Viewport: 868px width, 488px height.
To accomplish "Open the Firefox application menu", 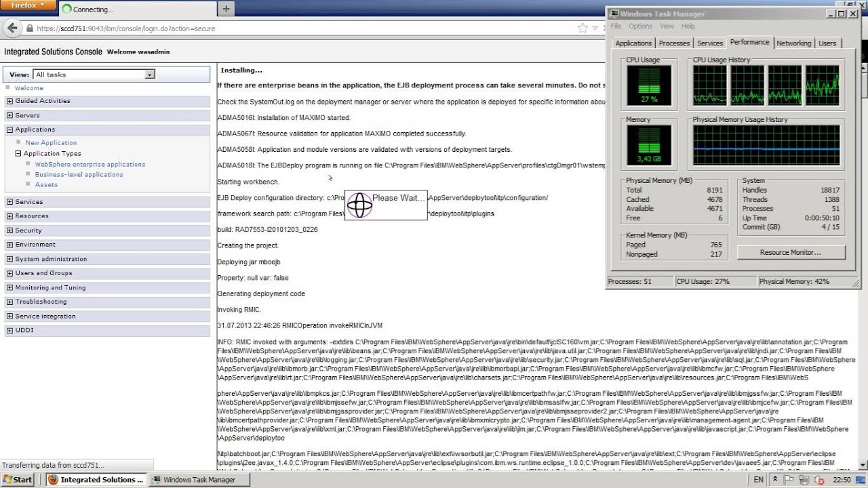I will (28, 5).
